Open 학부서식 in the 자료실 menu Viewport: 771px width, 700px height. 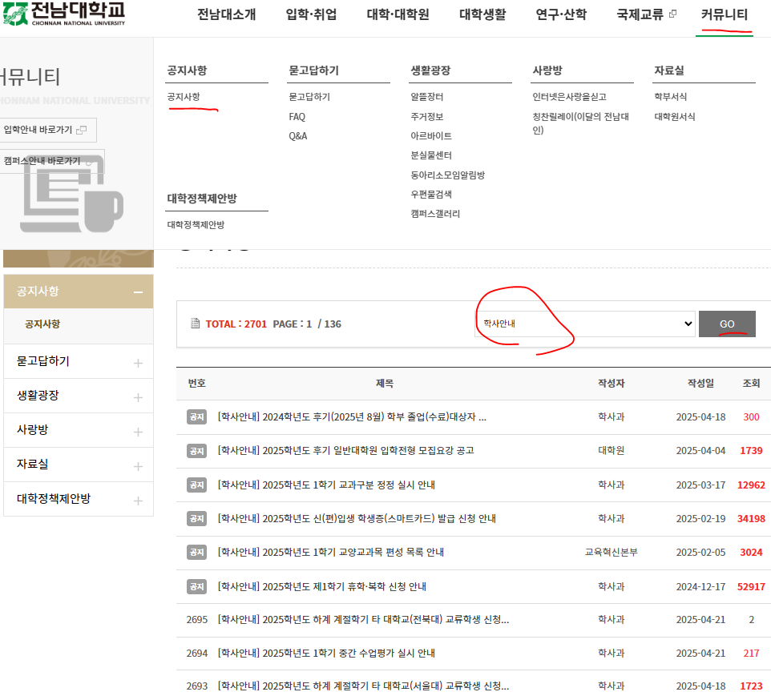(x=670, y=97)
